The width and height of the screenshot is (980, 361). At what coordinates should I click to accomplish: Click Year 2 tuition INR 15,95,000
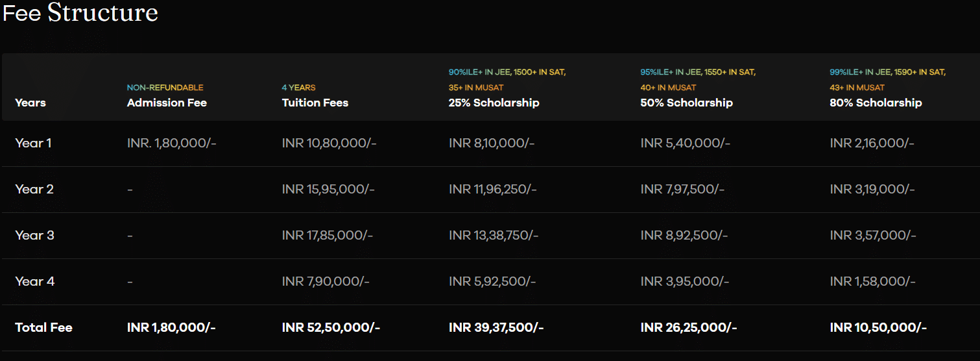point(328,189)
